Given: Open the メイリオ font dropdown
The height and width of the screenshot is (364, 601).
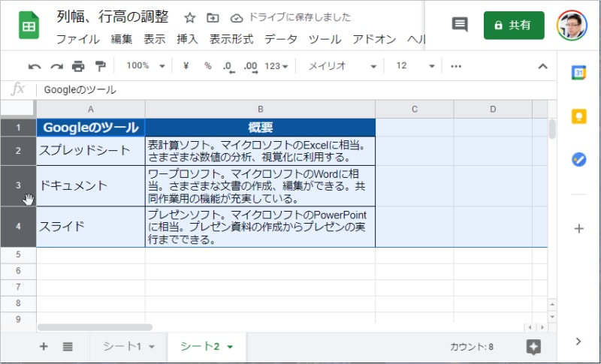Looking at the screenshot, I should pos(342,66).
